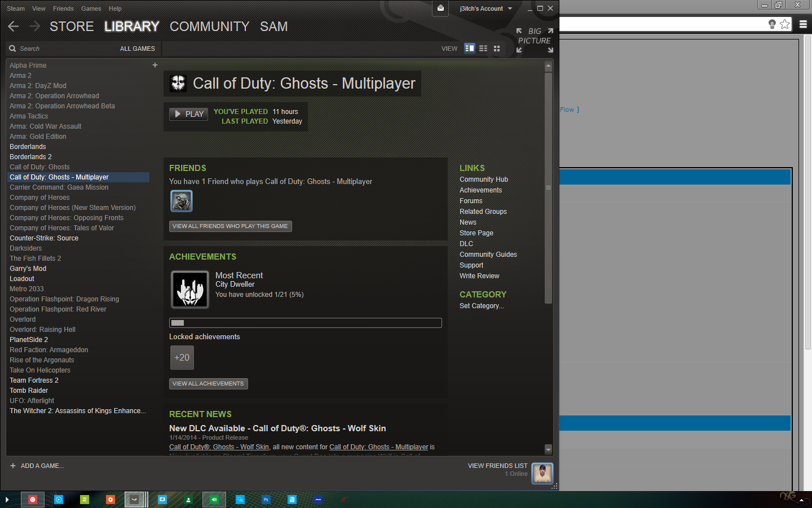The height and width of the screenshot is (508, 812).
Task: Open the City Dweller achievement icon
Action: point(190,290)
